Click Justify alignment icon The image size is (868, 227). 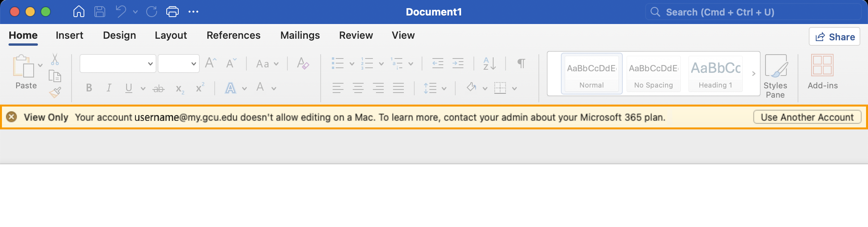(398, 88)
